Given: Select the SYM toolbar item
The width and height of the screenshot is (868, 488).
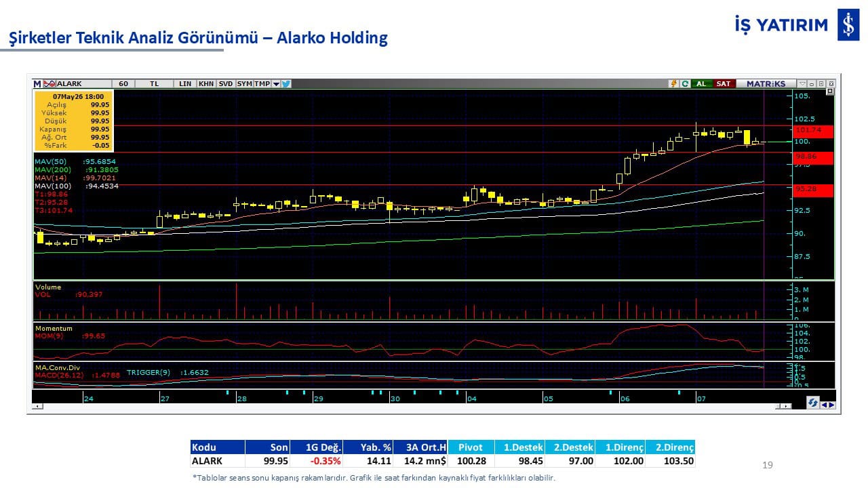Looking at the screenshot, I should point(245,84).
